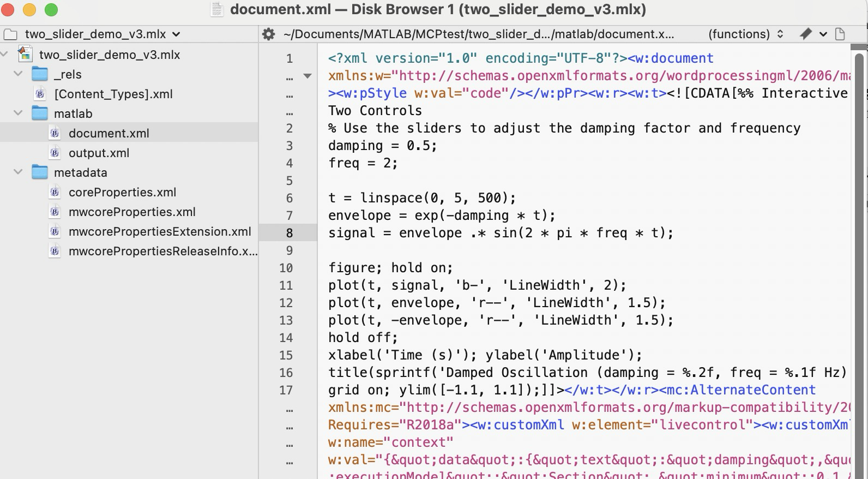Select the metadata folder icon
868x479 pixels.
[x=40, y=172]
